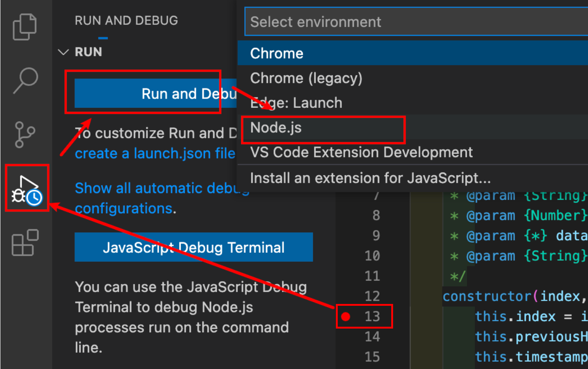Click line number 9 in gutter
Screen dimensions: 588x369
(x=376, y=236)
